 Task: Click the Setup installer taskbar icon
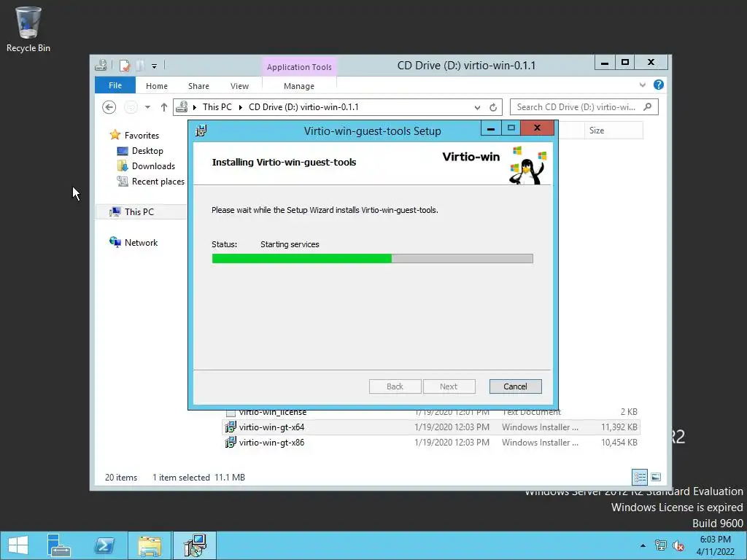(195, 545)
